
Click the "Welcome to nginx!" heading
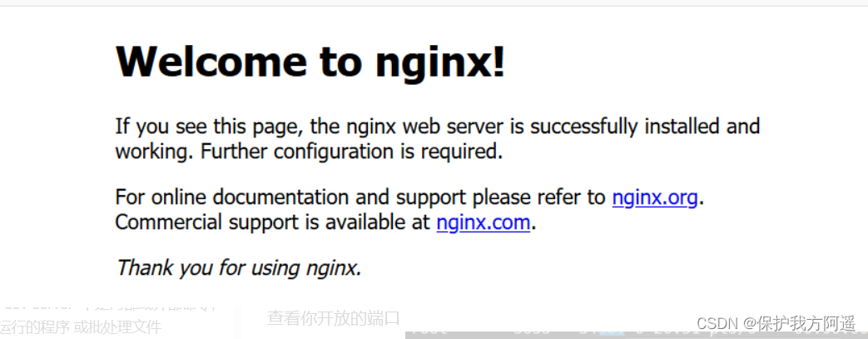tap(310, 61)
